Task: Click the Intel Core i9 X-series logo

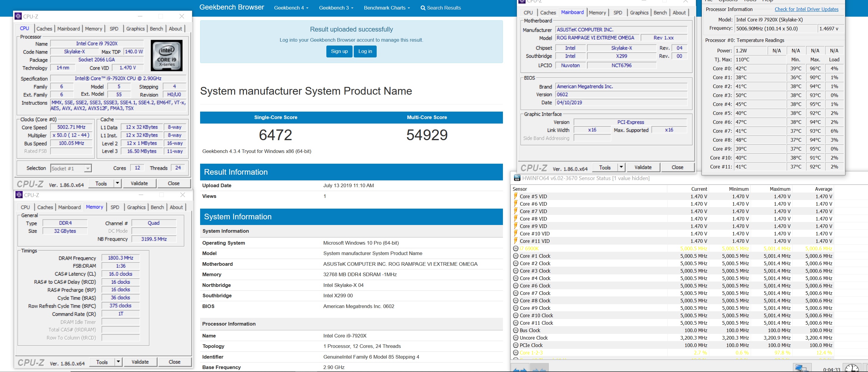Action: [x=166, y=56]
